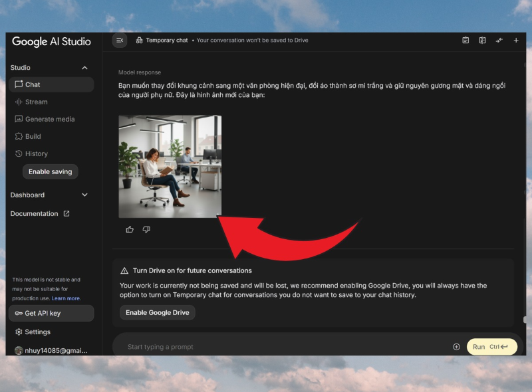Screen dimensions: 532x392
Task: Click the insert-assets plus icon in the prompt box
Action: [x=456, y=347]
